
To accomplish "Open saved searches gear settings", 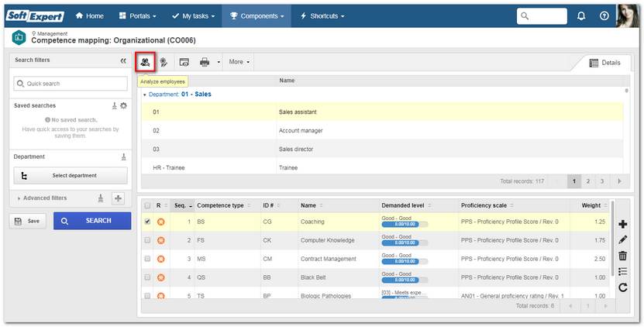I will [x=124, y=106].
